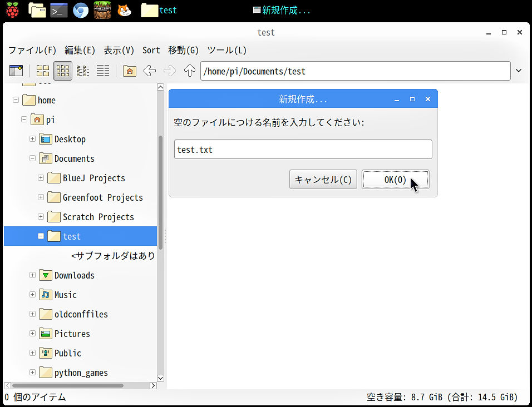
Task: Expand the Pictures tree node
Action: coord(32,334)
